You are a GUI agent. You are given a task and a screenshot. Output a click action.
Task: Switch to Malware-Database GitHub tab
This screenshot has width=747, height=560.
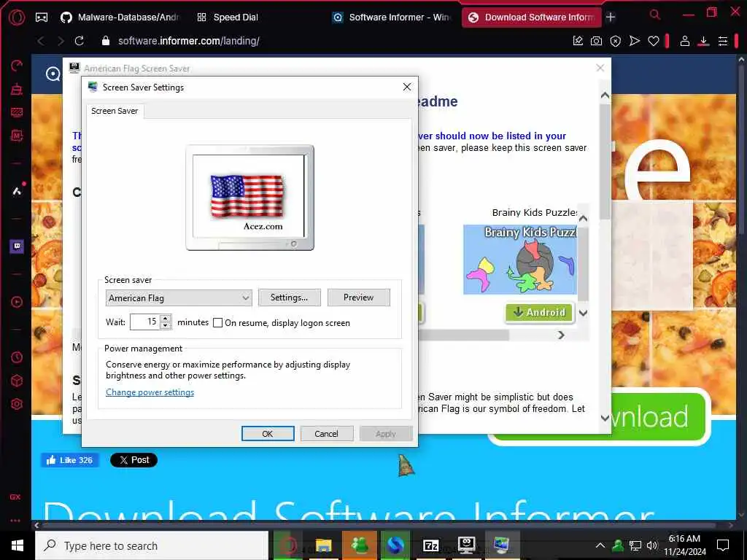pos(120,17)
